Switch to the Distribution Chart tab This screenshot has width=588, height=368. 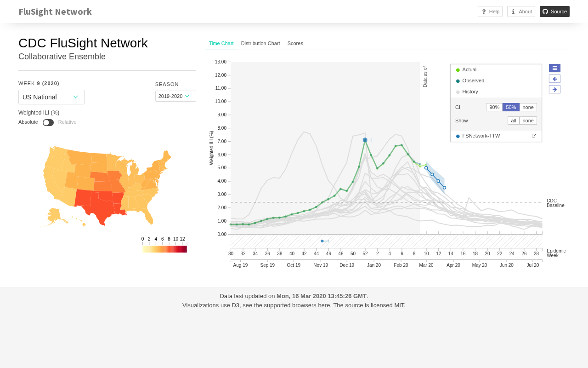point(260,43)
